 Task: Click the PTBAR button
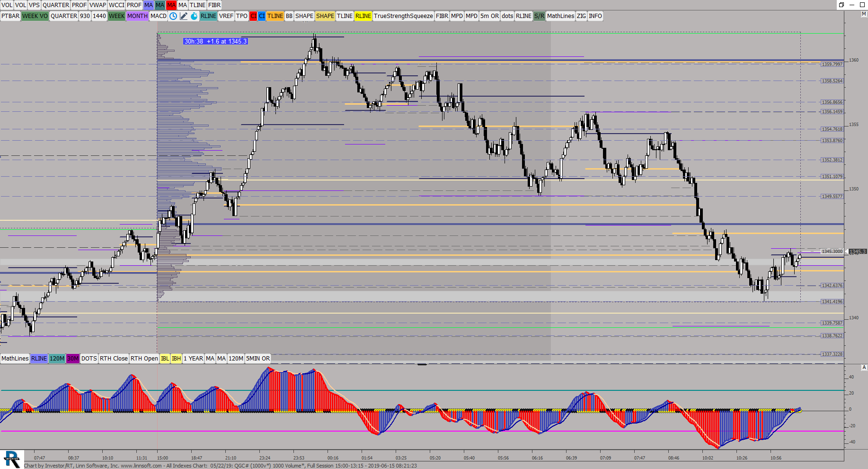click(10, 16)
